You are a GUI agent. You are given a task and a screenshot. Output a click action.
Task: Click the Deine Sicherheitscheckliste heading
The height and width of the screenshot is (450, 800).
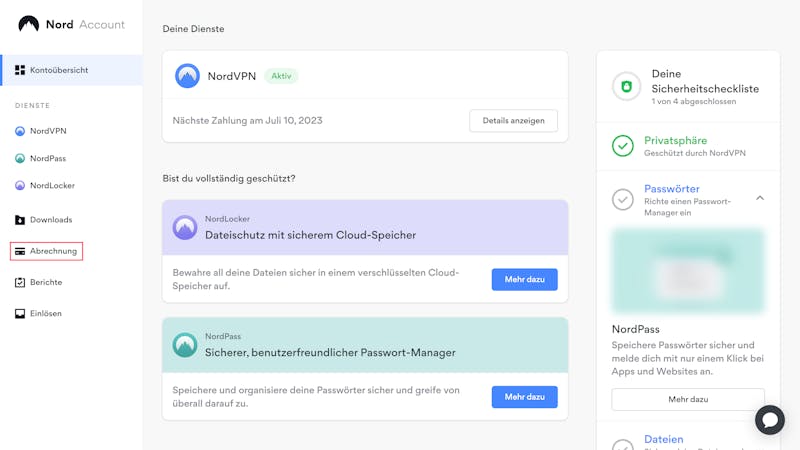pos(705,82)
